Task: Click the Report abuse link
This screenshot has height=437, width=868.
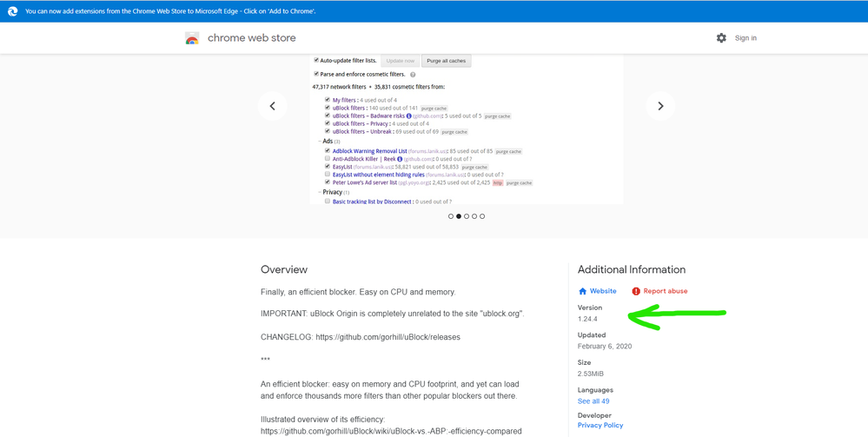Action: (666, 291)
